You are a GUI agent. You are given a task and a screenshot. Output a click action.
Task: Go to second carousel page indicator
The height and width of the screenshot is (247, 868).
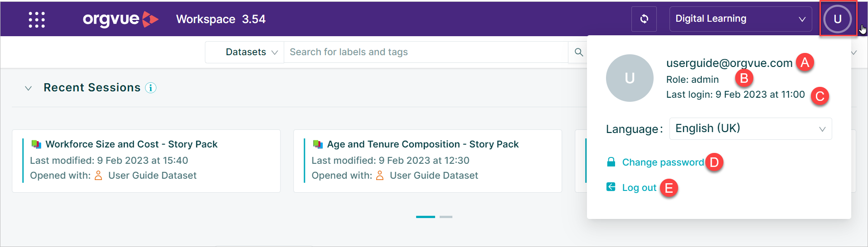[x=446, y=217]
